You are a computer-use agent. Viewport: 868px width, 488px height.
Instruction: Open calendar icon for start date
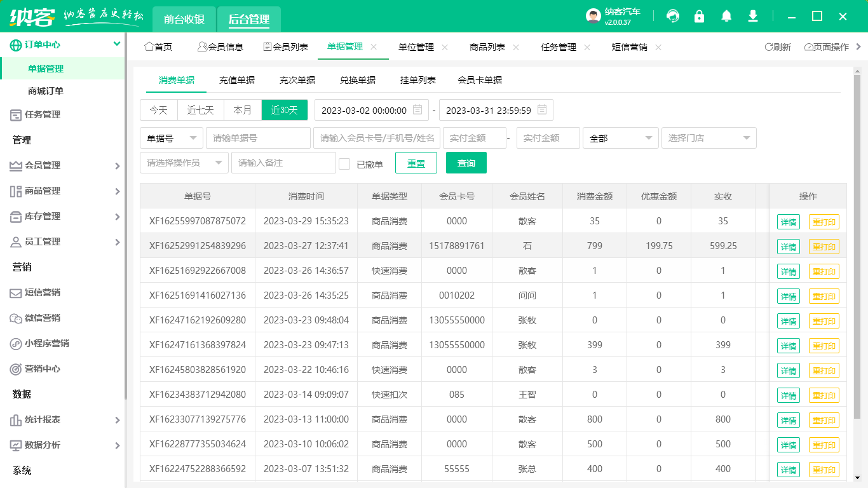[x=417, y=110]
